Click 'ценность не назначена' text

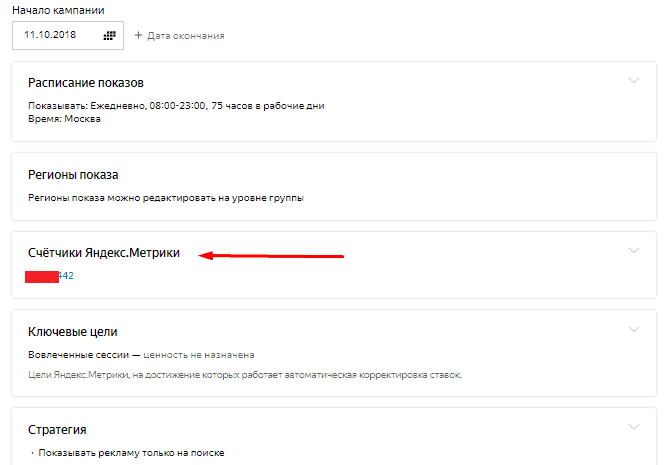coord(199,355)
